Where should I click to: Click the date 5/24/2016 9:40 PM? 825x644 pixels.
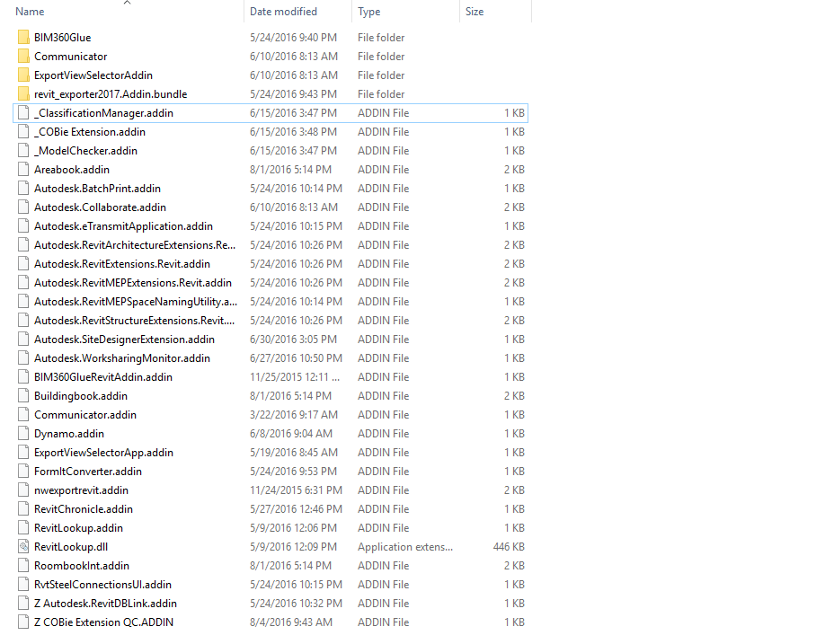(x=293, y=38)
